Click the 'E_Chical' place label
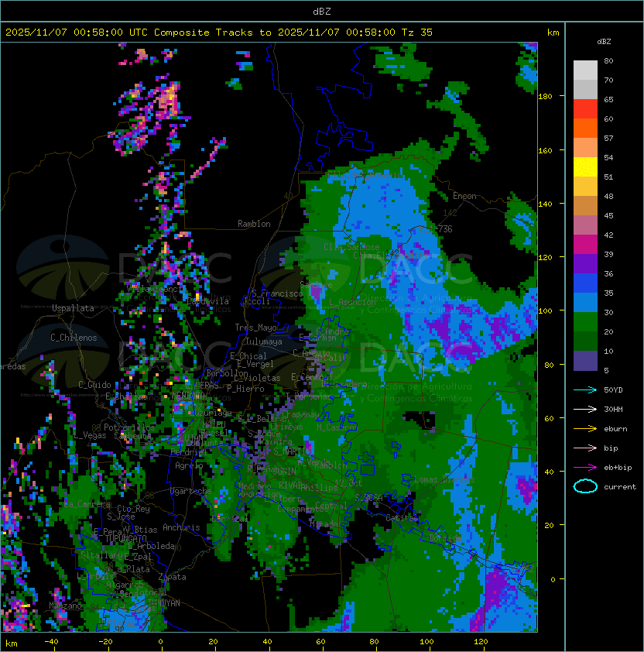The width and height of the screenshot is (644, 652). coord(248,356)
